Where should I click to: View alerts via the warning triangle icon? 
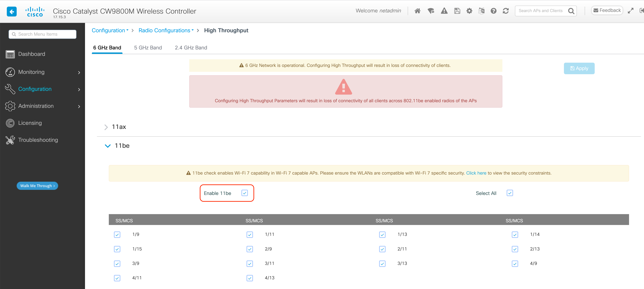(444, 11)
